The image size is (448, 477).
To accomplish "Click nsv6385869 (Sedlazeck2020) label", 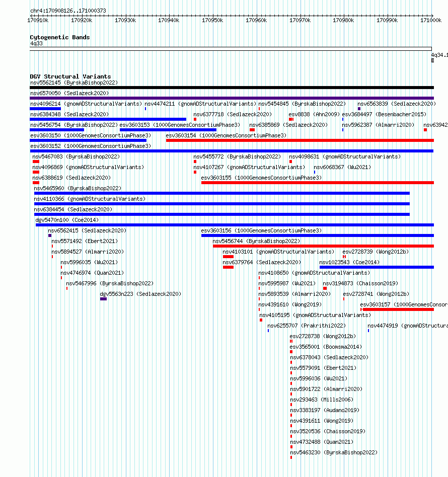I will pyautogui.click(x=288, y=125).
